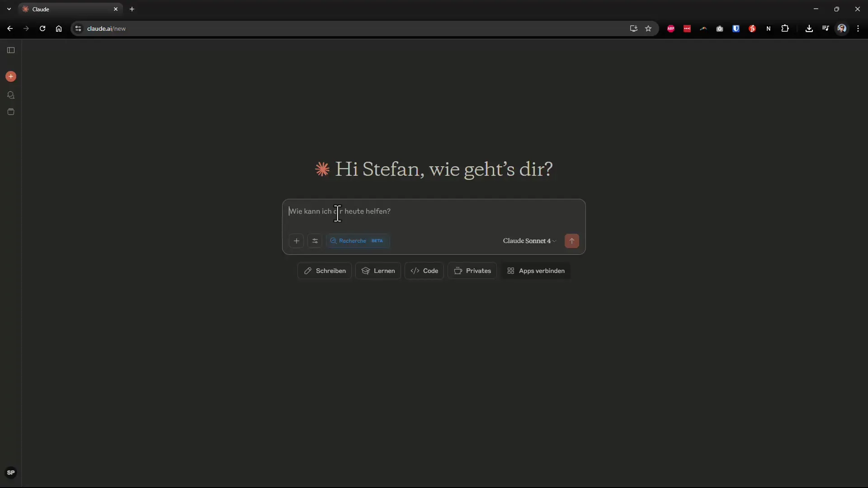Open the orange arc extension icon
Viewport: 868px width, 488px height.
point(703,28)
